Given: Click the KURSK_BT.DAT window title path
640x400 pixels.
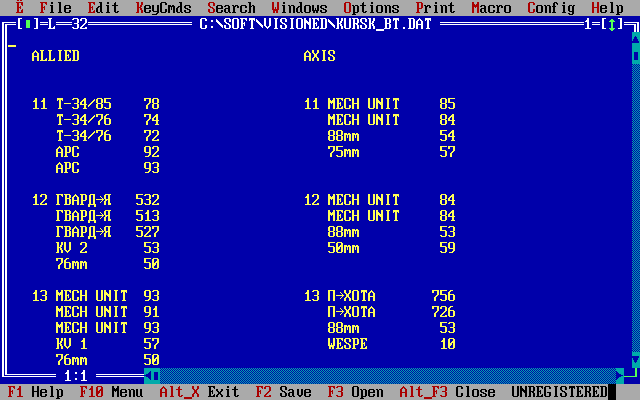Looking at the screenshot, I should 316,24.
